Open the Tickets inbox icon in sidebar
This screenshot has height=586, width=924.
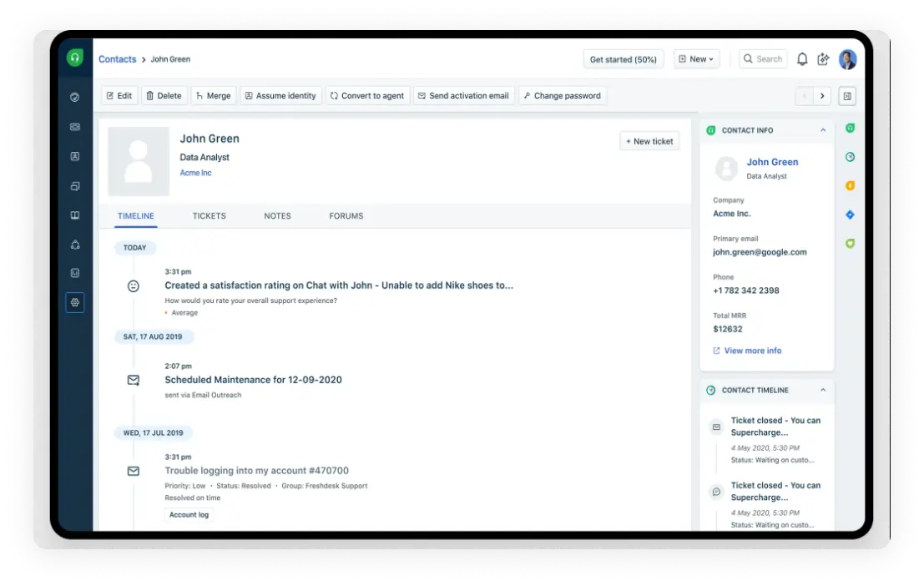point(74,127)
